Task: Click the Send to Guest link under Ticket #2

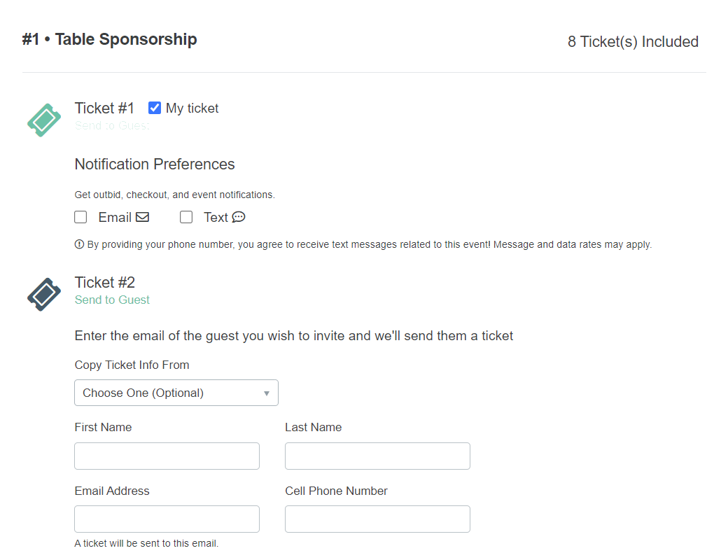Action: (x=113, y=300)
